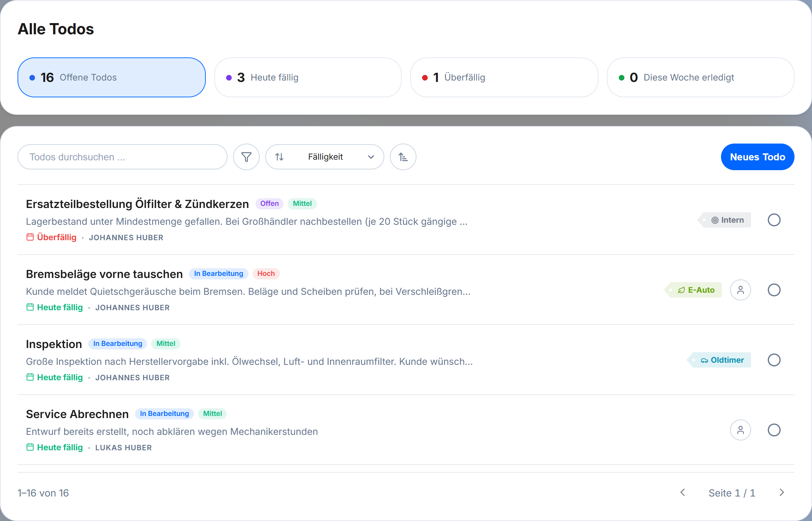Click calendar icon in Bremsbeläge row
Image resolution: width=812 pixels, height=521 pixels.
click(x=30, y=307)
